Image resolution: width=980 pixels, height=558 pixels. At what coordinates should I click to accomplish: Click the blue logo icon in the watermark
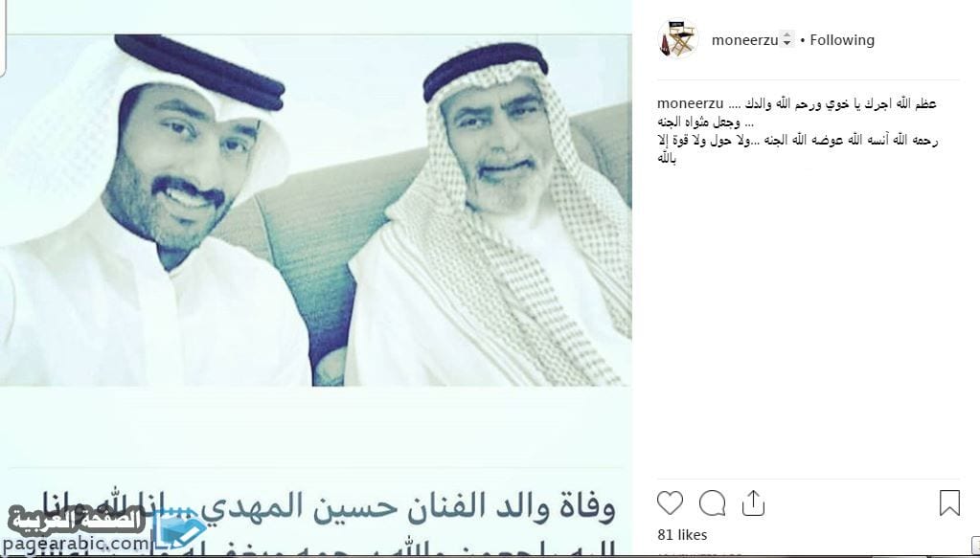[x=179, y=530]
